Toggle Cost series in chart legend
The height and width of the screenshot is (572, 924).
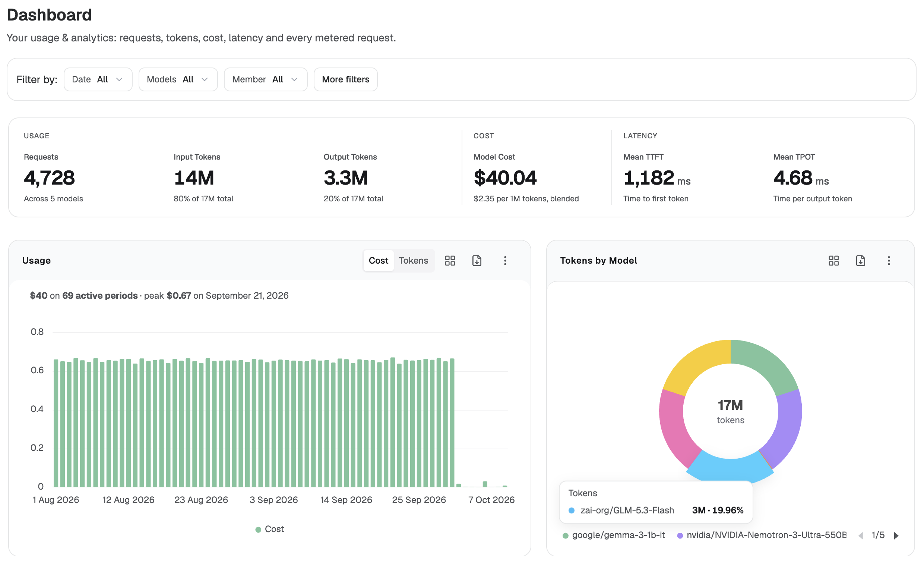click(269, 529)
